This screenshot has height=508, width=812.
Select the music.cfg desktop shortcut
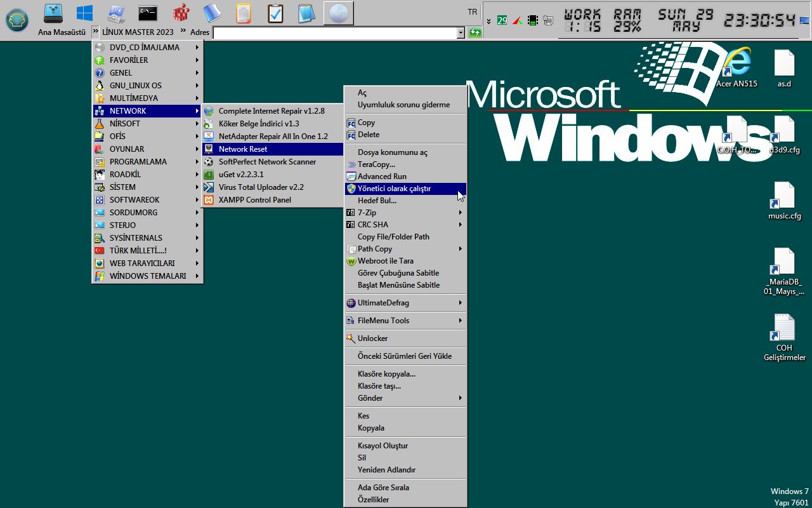click(785, 201)
